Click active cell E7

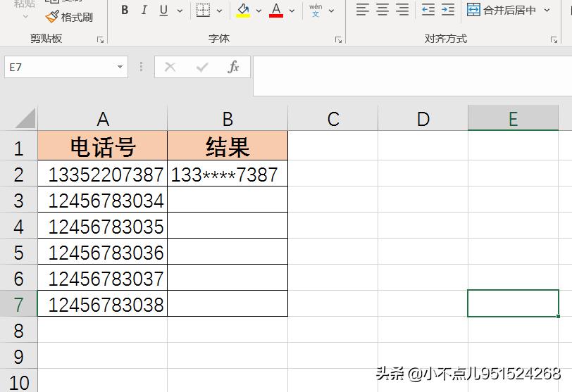pyautogui.click(x=513, y=303)
